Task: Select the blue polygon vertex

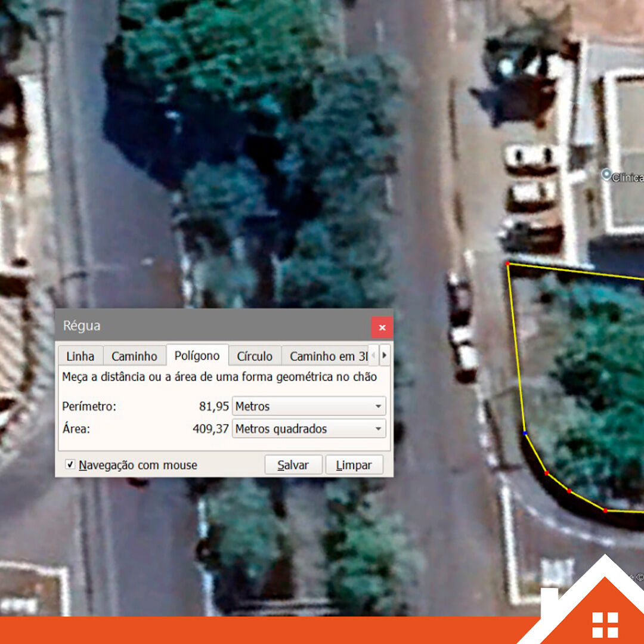Action: [525, 433]
